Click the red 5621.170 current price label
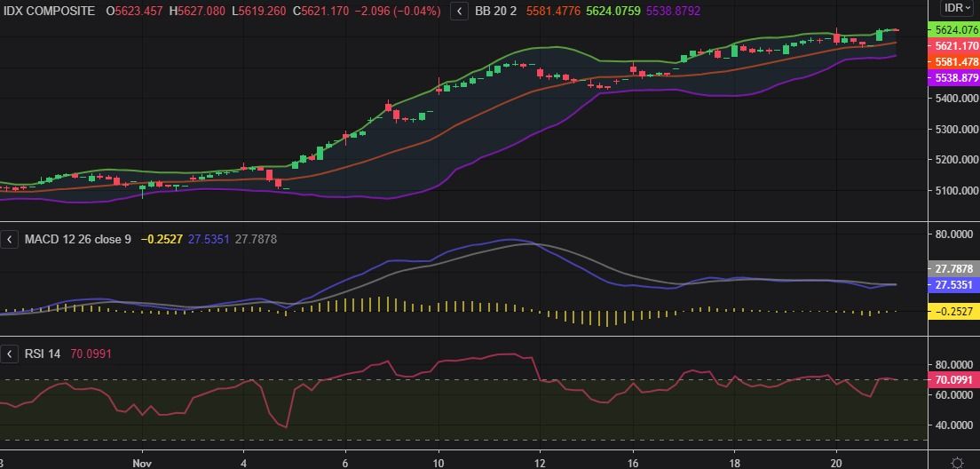The image size is (980, 469). (x=952, y=45)
